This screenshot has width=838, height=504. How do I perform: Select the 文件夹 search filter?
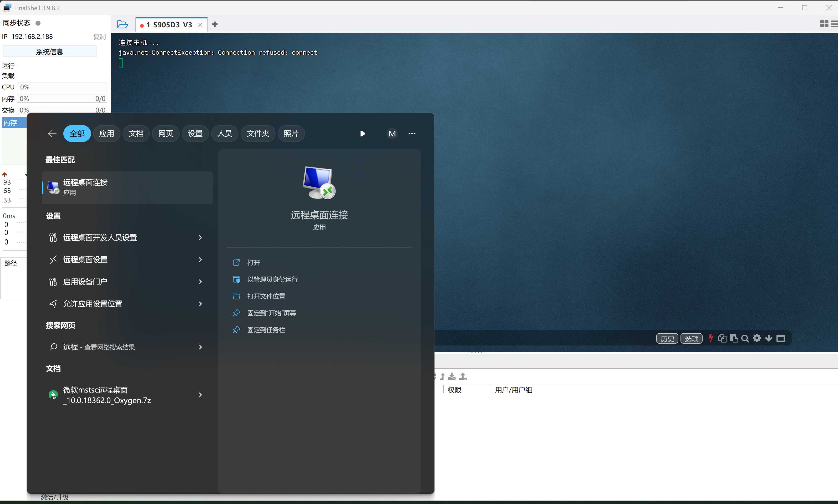[x=258, y=134]
